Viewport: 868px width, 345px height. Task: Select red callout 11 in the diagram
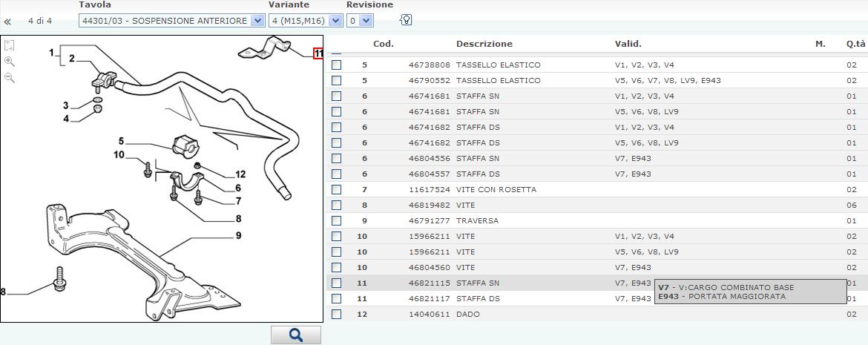click(x=318, y=53)
